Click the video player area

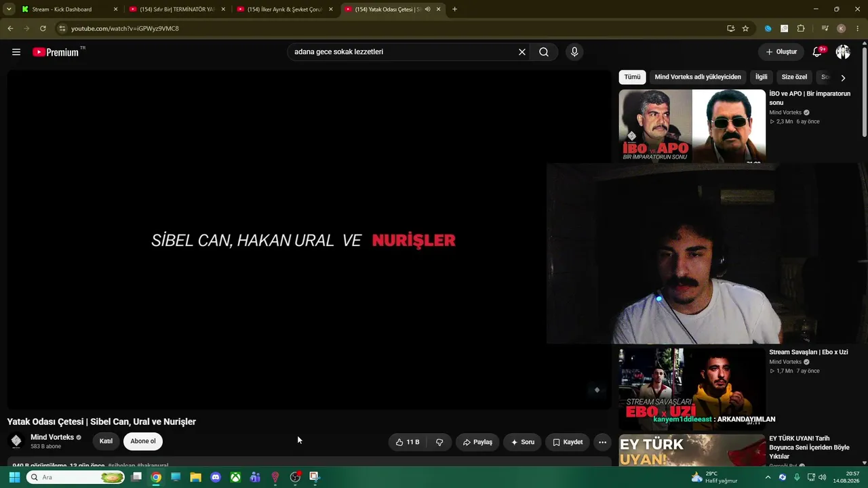[309, 240]
